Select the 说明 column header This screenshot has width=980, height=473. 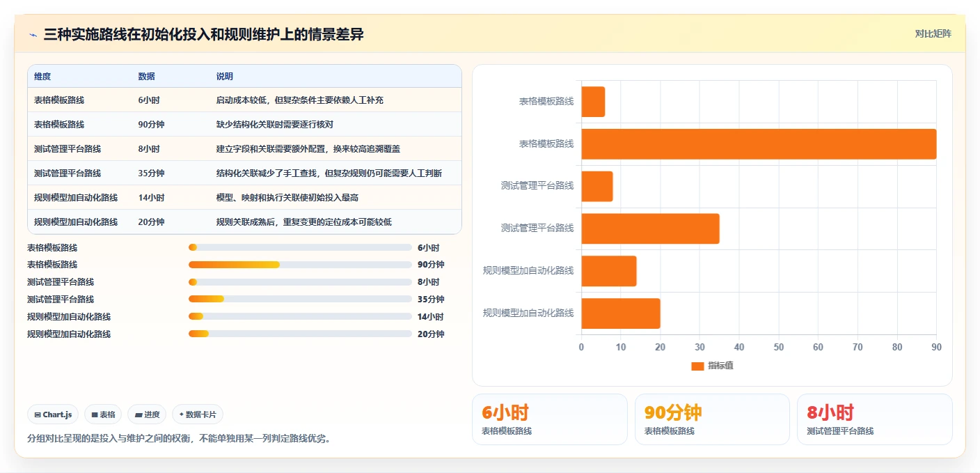point(225,76)
